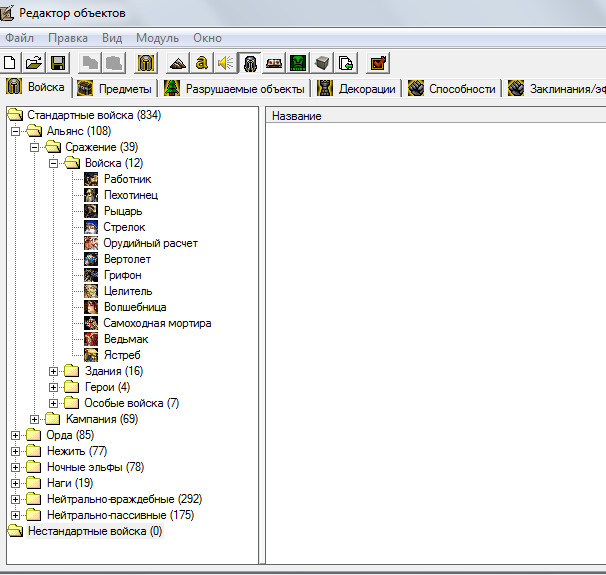Image resolution: width=606 pixels, height=575 pixels.
Task: Click the Работник unit portrait icon
Action: pyautogui.click(x=91, y=179)
